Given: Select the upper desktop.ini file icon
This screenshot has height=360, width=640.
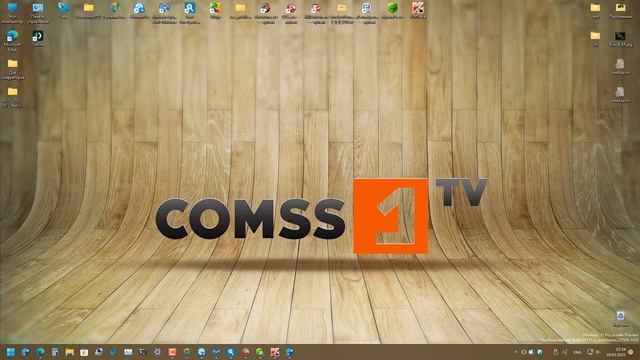Looking at the screenshot, I should (620, 64).
